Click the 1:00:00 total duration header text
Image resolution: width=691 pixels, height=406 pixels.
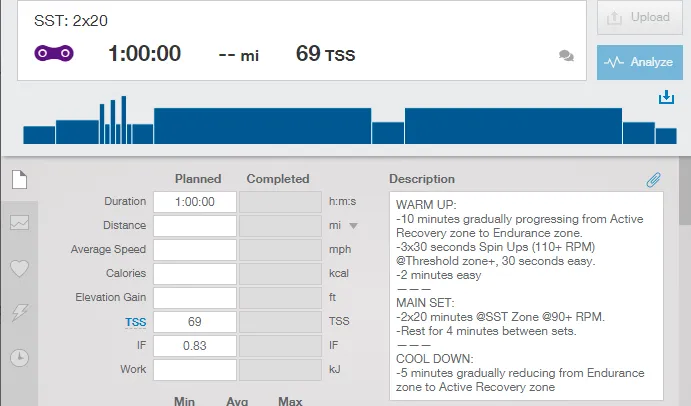tap(145, 54)
